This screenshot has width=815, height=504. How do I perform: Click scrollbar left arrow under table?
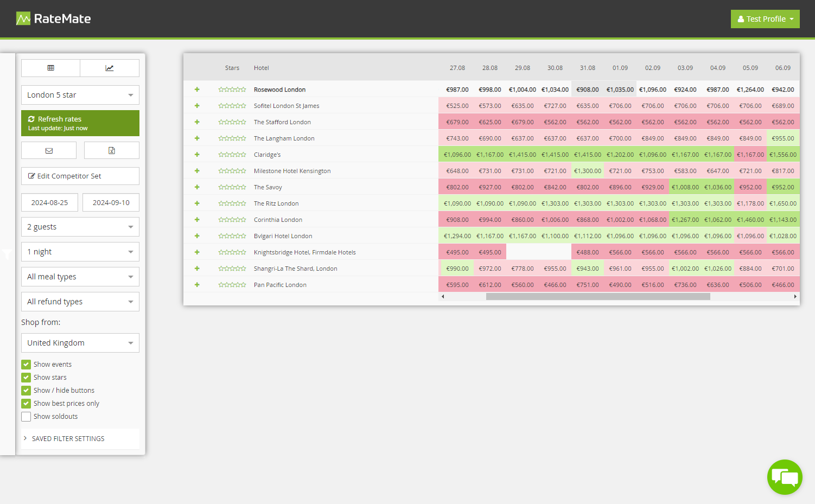(x=443, y=297)
